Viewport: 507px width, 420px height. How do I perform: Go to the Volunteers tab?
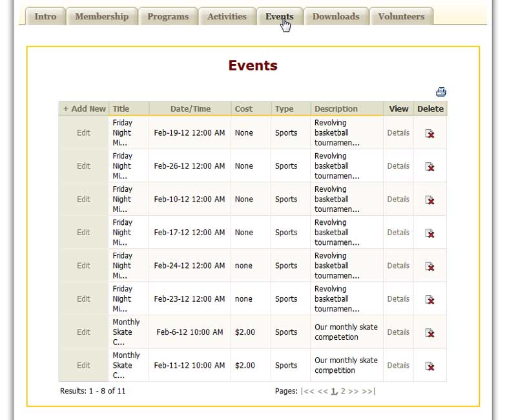pyautogui.click(x=401, y=17)
